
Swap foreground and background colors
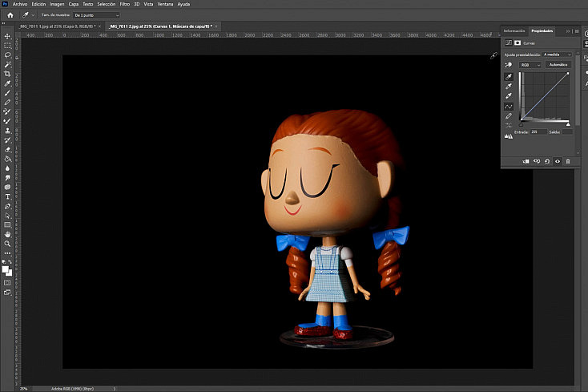[10, 262]
